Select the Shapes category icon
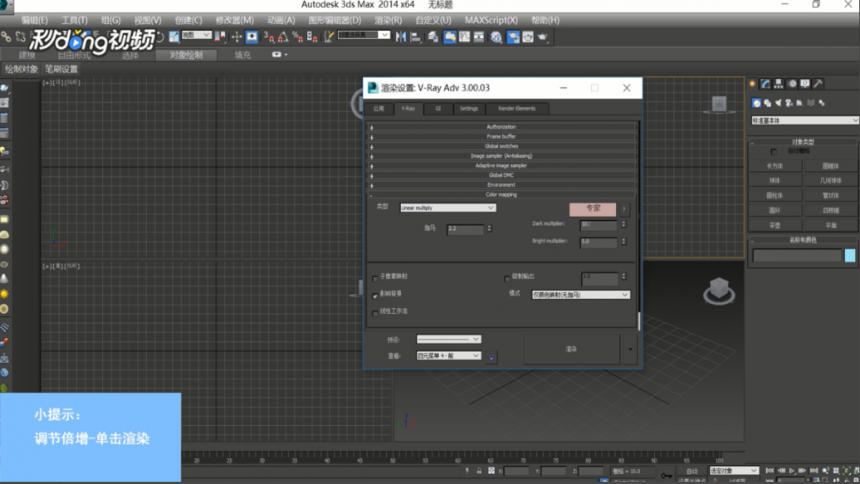This screenshot has width=860, height=484. coord(767,103)
